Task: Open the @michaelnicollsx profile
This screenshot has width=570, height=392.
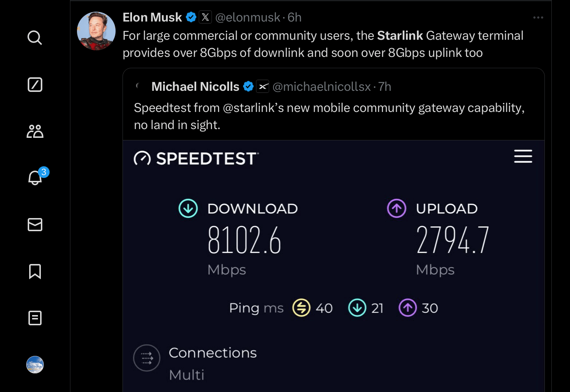Action: pyautogui.click(x=322, y=86)
